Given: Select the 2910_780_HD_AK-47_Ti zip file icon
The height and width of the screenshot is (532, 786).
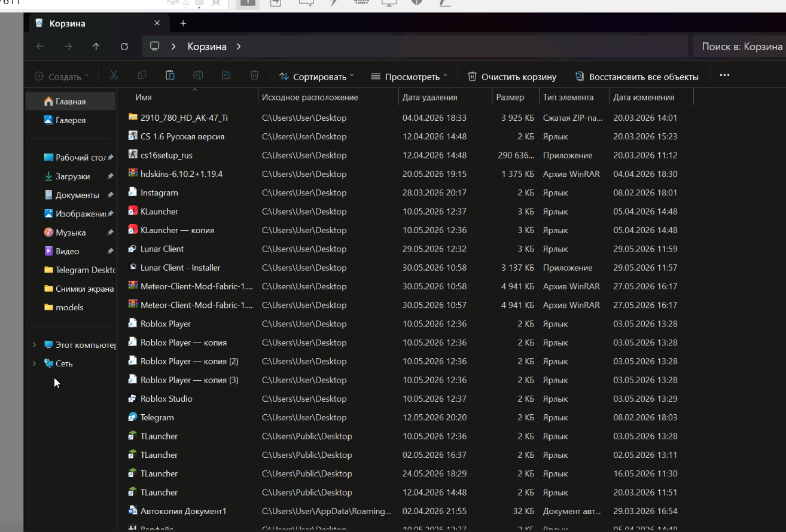Looking at the screenshot, I should pyautogui.click(x=133, y=118).
